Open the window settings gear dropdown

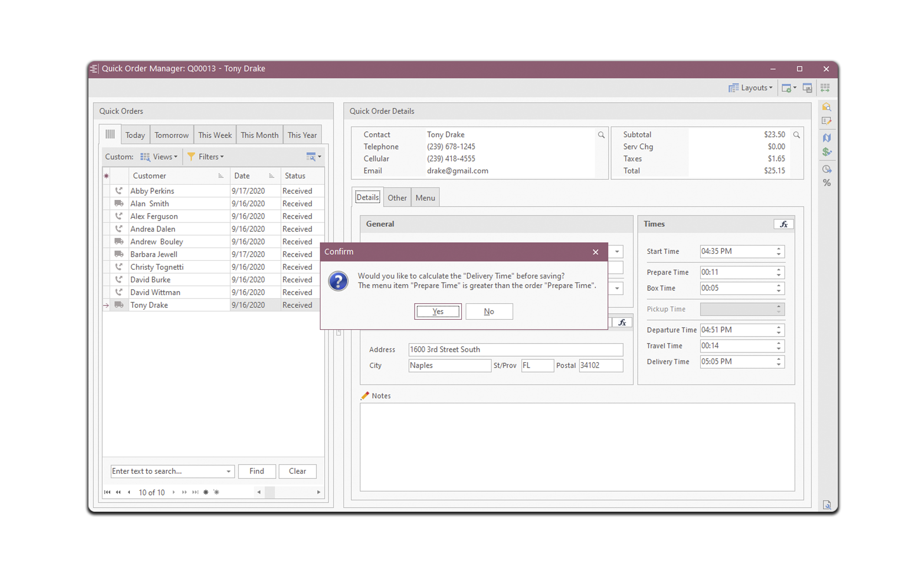pos(789,88)
